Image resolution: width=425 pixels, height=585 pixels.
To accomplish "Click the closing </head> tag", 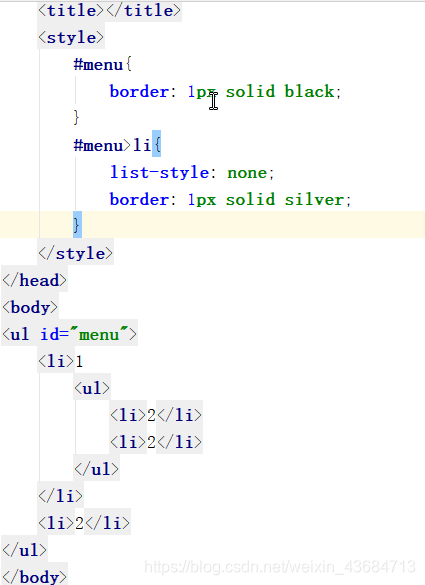I will [x=35, y=280].
